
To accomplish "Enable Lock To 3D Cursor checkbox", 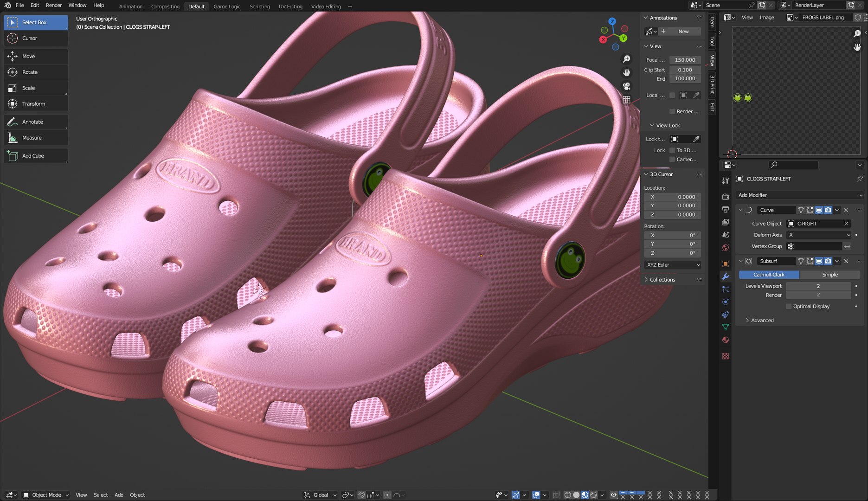I will (x=672, y=150).
